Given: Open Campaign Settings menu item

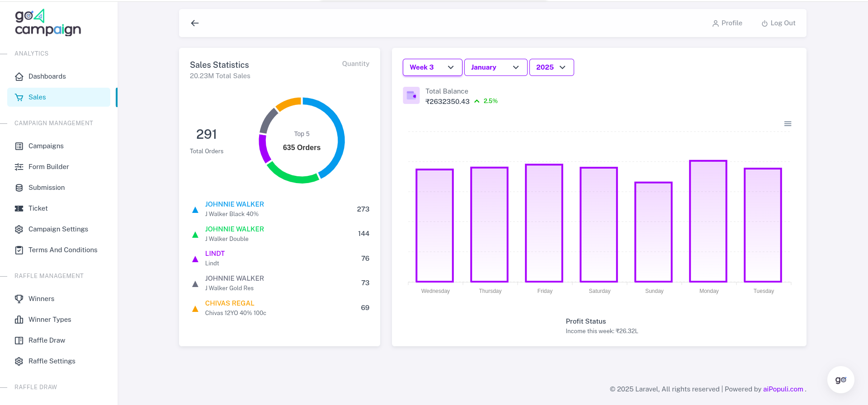Looking at the screenshot, I should pyautogui.click(x=59, y=229).
